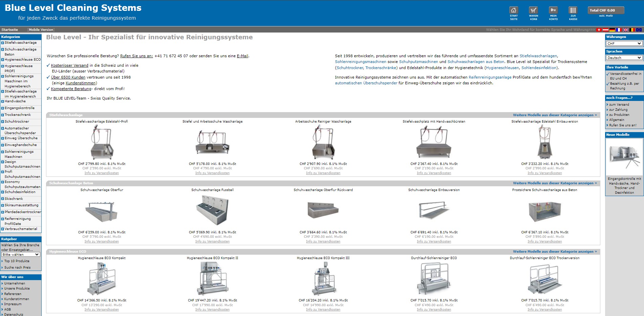Click the French flag icon
The image size is (644, 316).
coord(619,30)
